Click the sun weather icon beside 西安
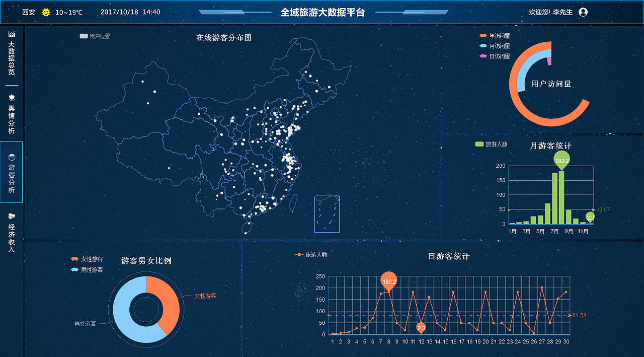Screen dimensions: 644x357 [45, 12]
